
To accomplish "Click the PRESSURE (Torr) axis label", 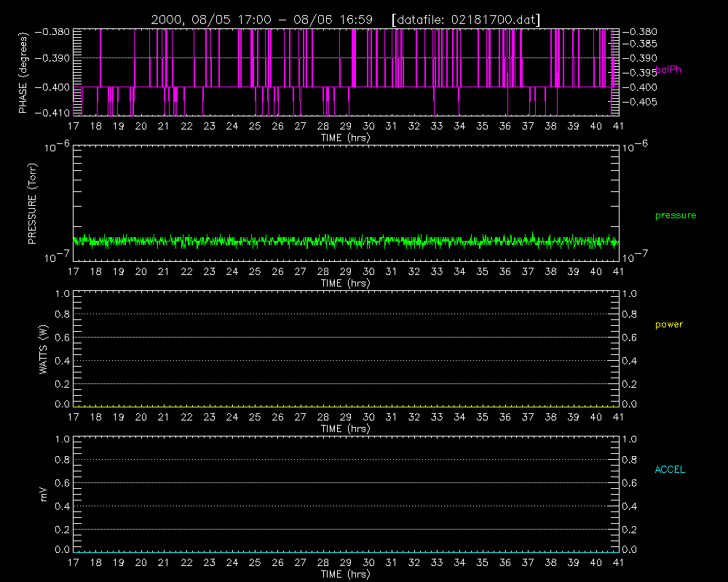I will pyautogui.click(x=32, y=204).
